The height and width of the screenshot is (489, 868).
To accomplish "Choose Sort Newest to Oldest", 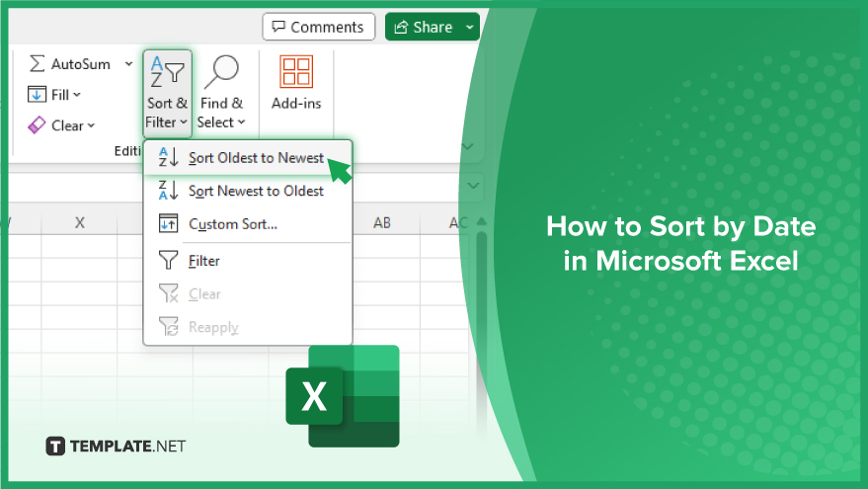I will (x=248, y=191).
